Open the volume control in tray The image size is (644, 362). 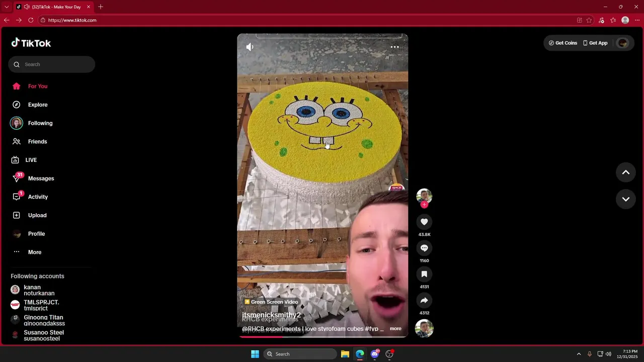click(x=608, y=354)
